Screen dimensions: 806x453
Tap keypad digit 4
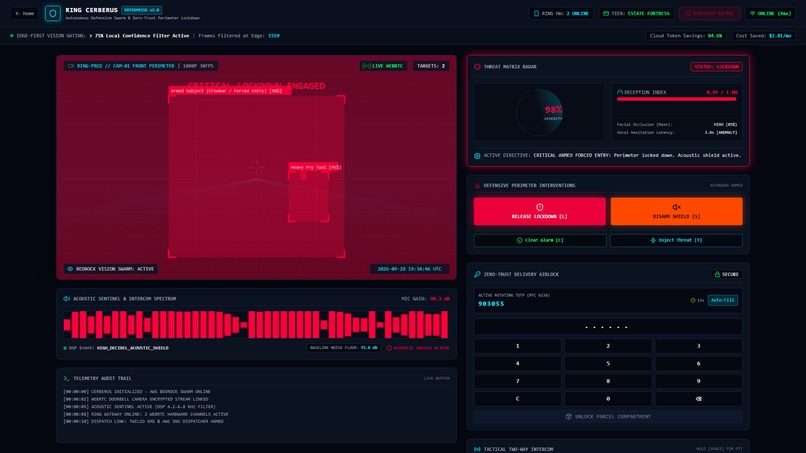pos(518,364)
